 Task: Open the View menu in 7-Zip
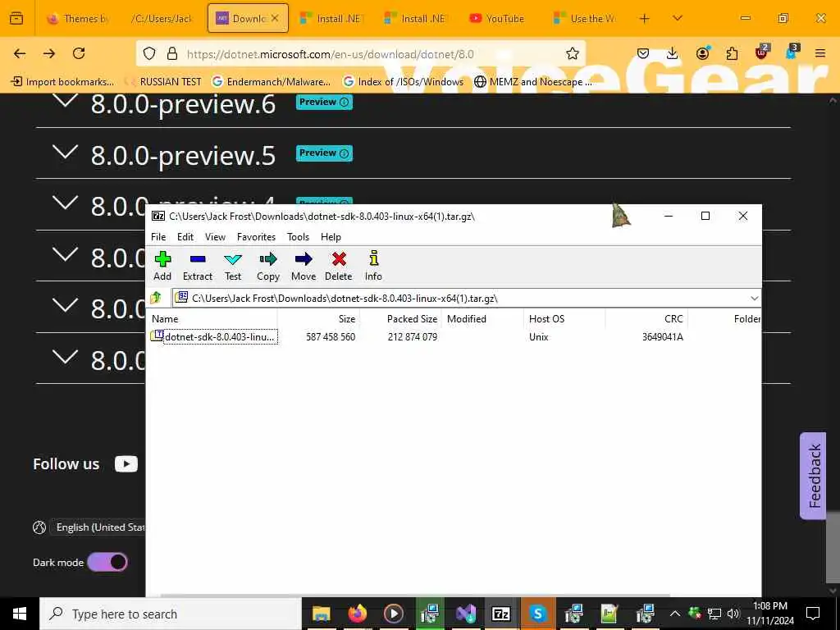(x=216, y=237)
